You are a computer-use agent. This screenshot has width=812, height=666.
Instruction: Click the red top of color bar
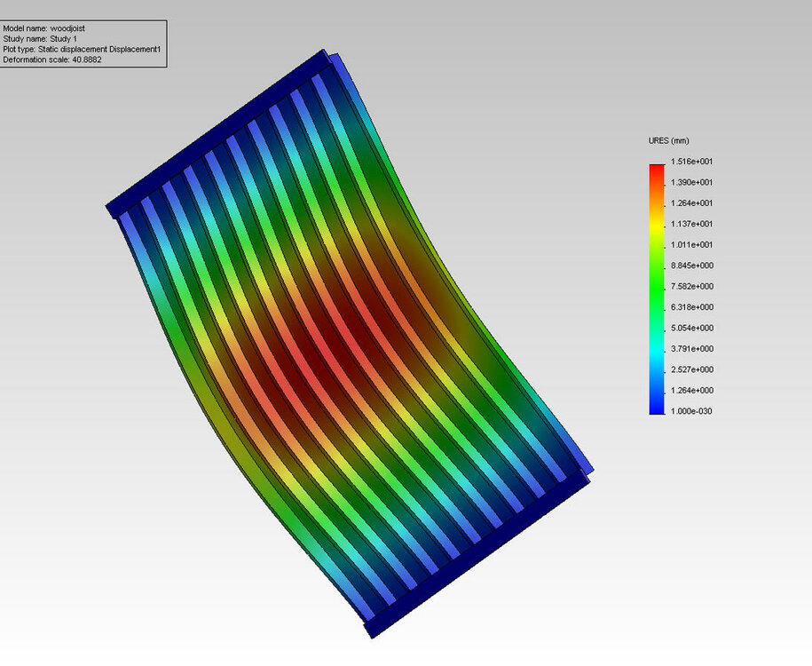(657, 171)
